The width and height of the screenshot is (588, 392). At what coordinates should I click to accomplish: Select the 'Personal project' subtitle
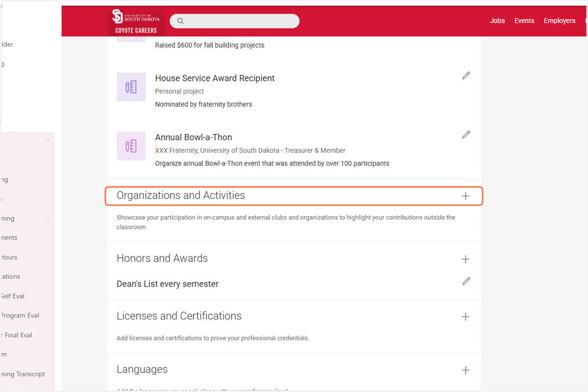point(179,91)
